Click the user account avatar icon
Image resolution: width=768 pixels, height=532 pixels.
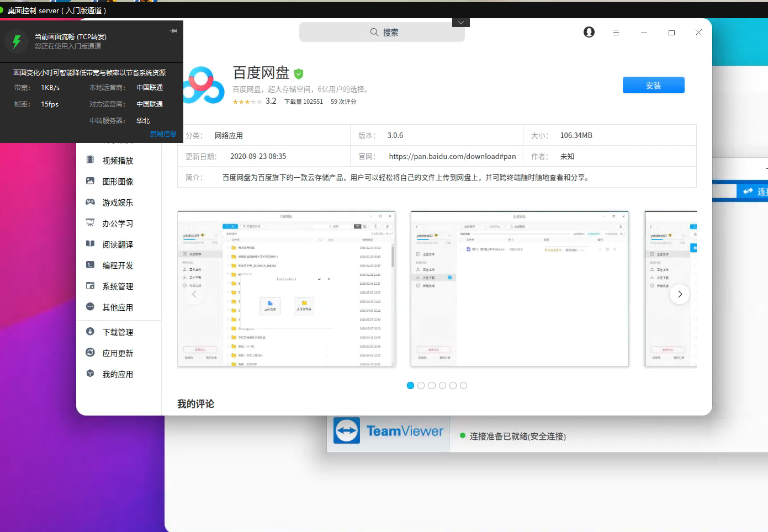point(589,32)
